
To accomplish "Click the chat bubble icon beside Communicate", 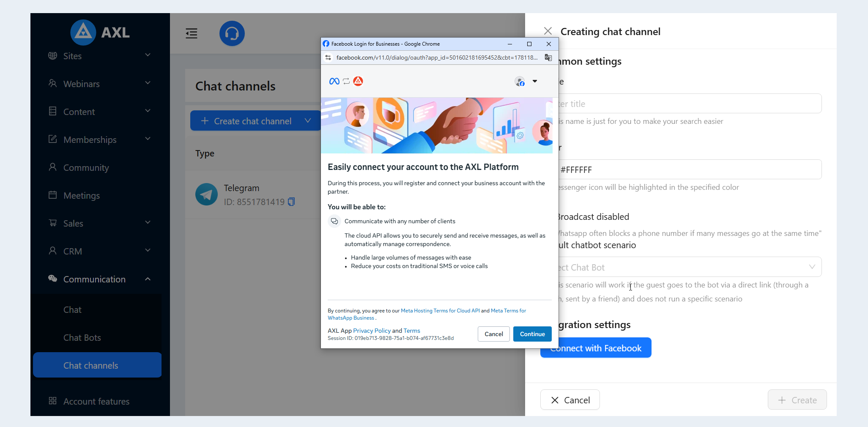I will pyautogui.click(x=334, y=221).
